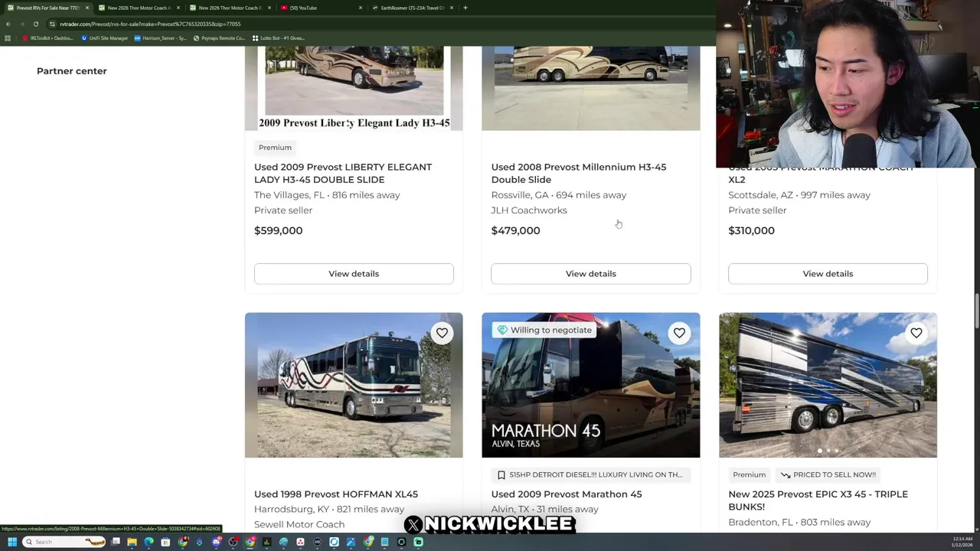Open the Used 2009 Prevost Marathon 45 title
Screen dimensions: 980x551
[567, 494]
